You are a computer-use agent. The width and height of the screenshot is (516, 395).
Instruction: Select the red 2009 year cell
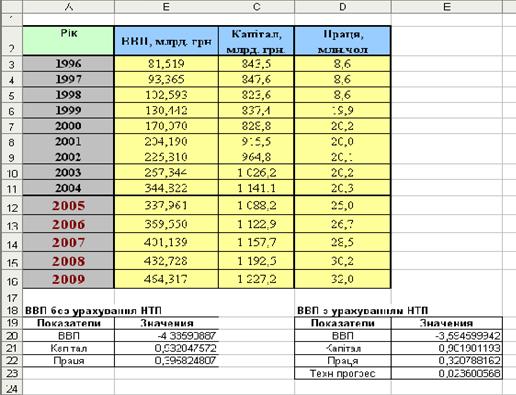coord(68,279)
